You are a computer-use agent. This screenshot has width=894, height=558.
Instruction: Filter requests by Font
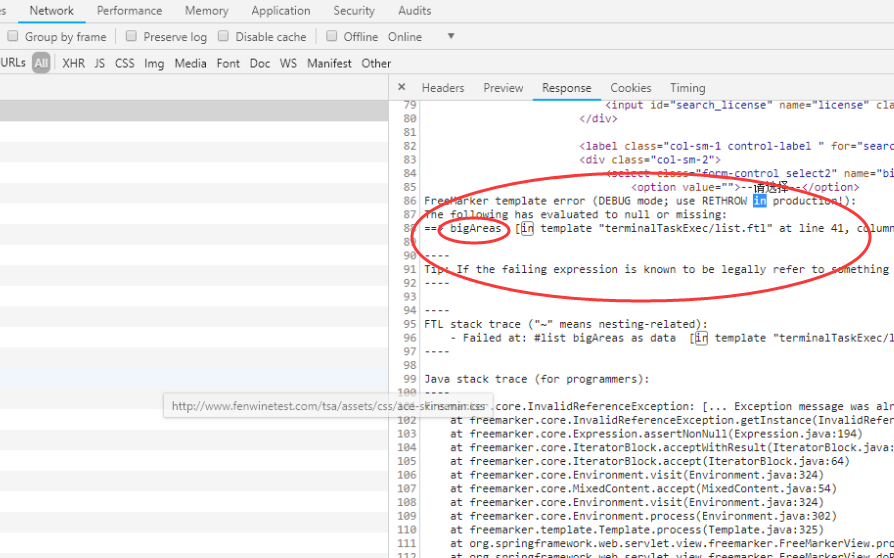228,63
